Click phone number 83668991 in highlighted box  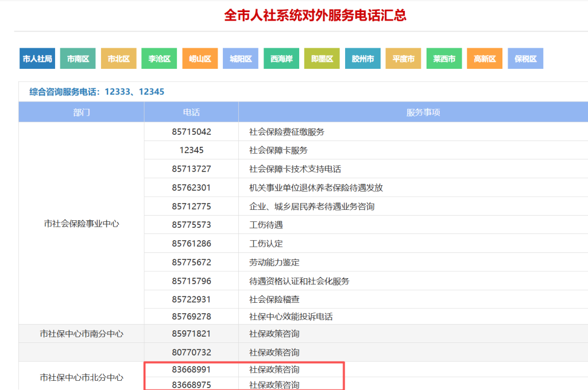coord(191,370)
